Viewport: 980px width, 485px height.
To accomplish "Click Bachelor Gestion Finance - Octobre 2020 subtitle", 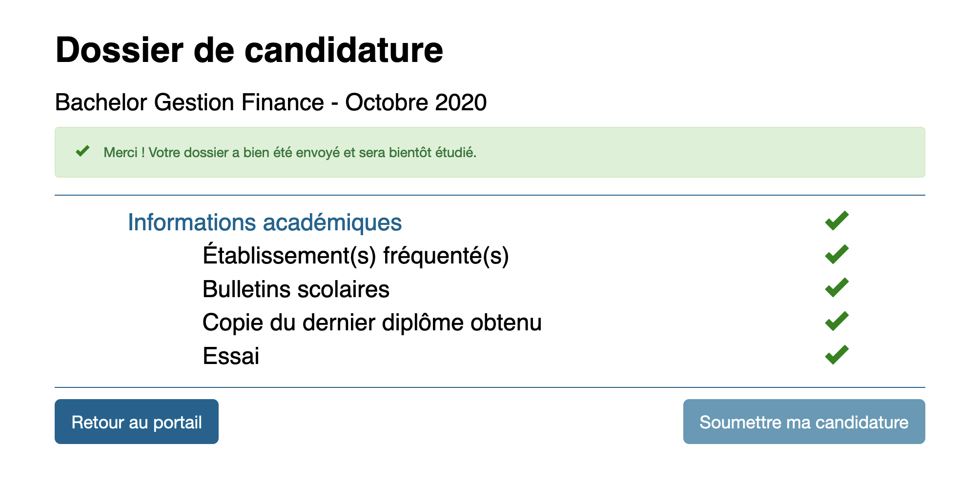I will point(270,102).
